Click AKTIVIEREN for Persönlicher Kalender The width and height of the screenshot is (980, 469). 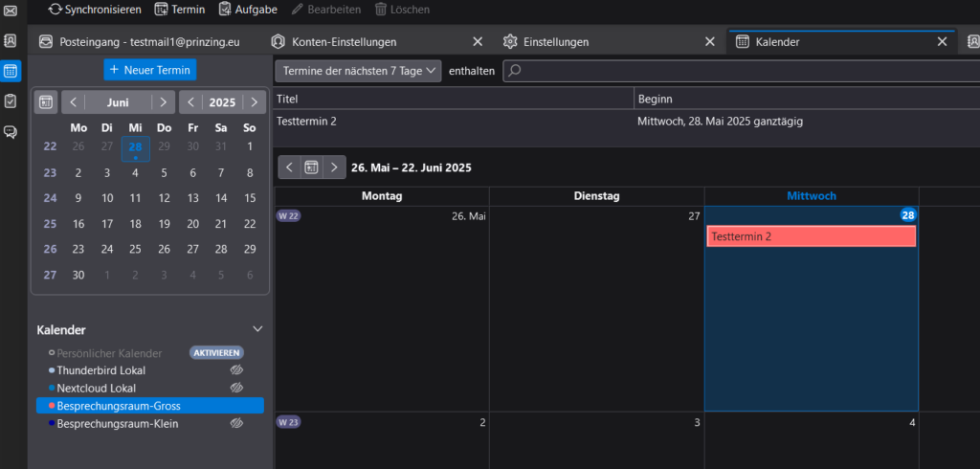(x=216, y=352)
